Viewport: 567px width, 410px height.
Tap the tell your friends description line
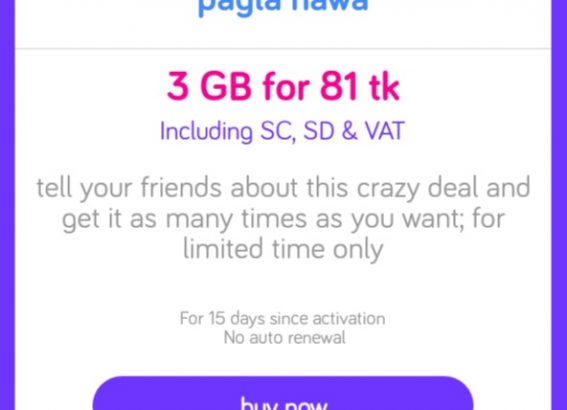click(x=283, y=188)
